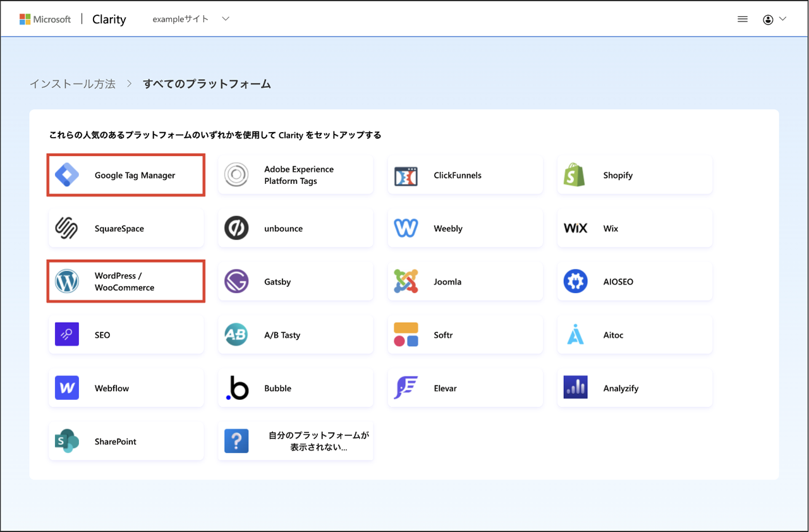Expand the exampleサイト project selector
Screen dimensions: 809x532
point(191,19)
